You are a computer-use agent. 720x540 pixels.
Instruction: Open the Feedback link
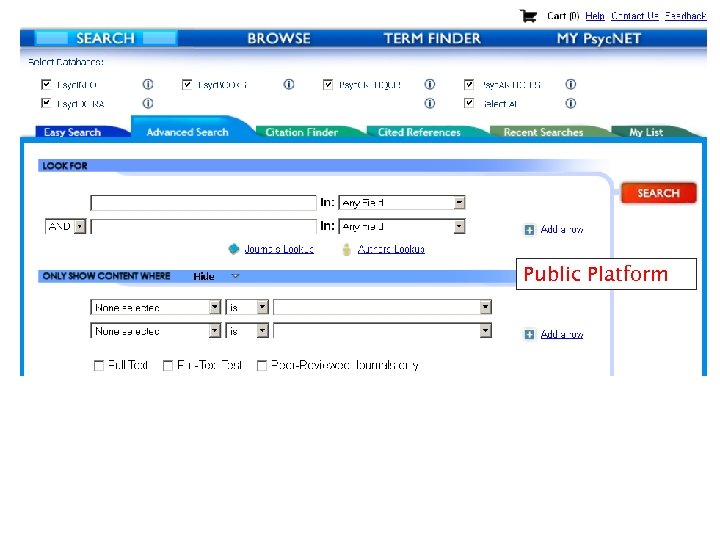point(686,16)
